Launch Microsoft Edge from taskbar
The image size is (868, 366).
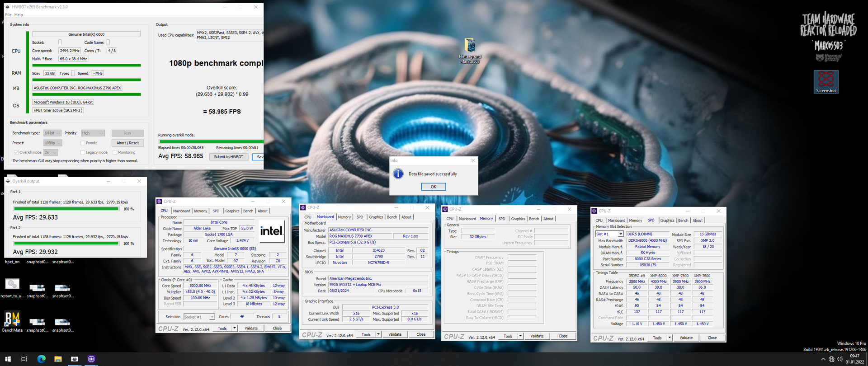tap(41, 359)
